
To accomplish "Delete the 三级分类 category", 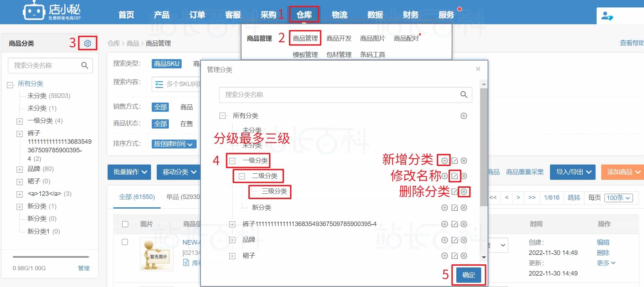I will click(x=464, y=192).
